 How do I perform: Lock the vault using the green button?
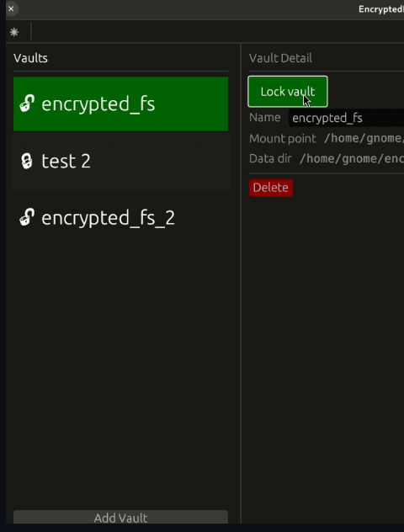click(x=288, y=92)
